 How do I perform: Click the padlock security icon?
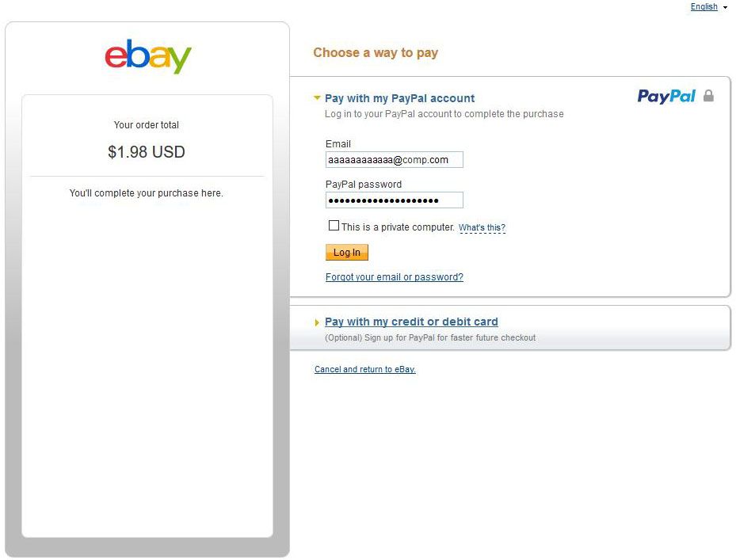pos(708,96)
